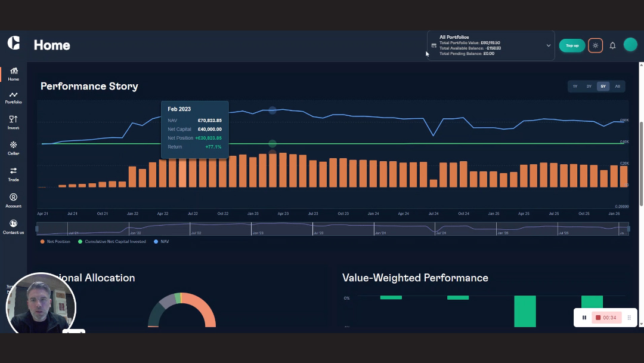Click the Trade arrows icon
644x363 pixels.
coord(13,171)
